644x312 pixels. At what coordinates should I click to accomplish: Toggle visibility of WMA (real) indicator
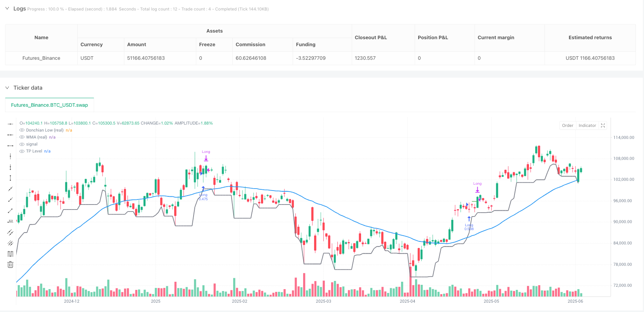[x=22, y=137]
